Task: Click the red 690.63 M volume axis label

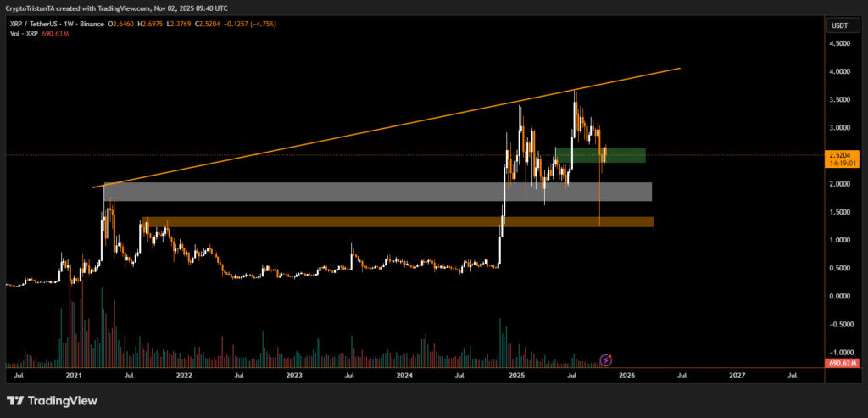Action: 842,364
